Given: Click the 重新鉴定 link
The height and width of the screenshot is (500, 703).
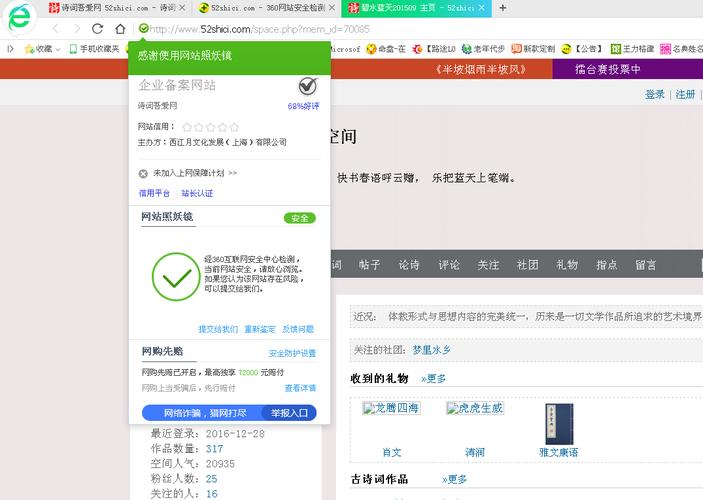Looking at the screenshot, I should pos(260,329).
